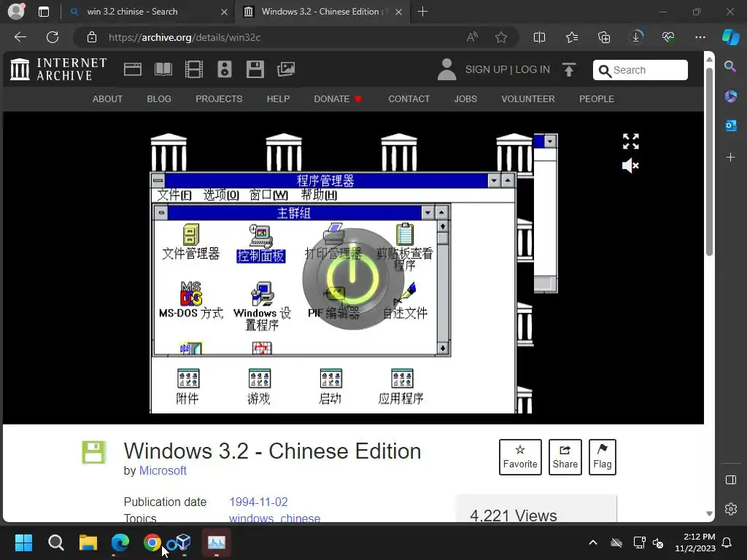Open the 窗口(W) menu in Program Manager
The height and width of the screenshot is (560, 747).
pos(268,195)
